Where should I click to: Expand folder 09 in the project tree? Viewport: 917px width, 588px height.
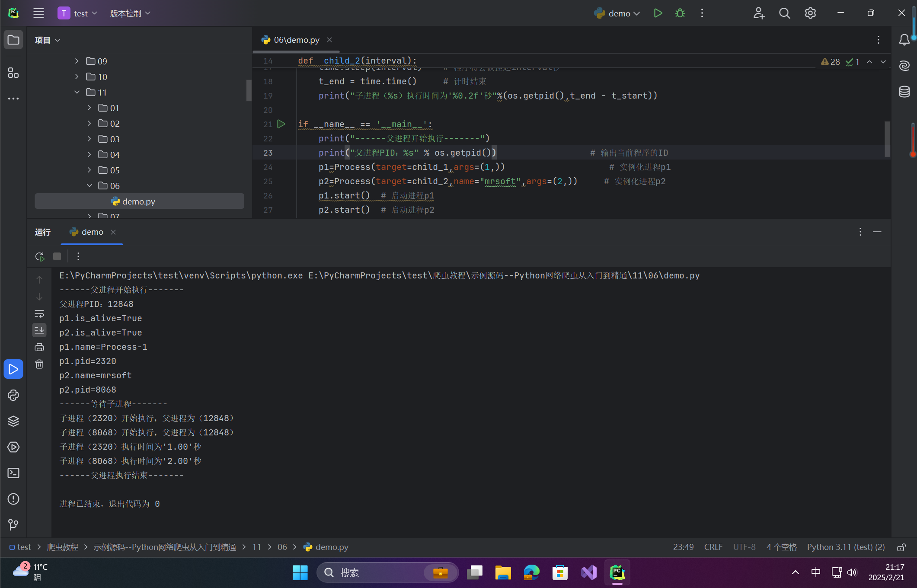[77, 61]
